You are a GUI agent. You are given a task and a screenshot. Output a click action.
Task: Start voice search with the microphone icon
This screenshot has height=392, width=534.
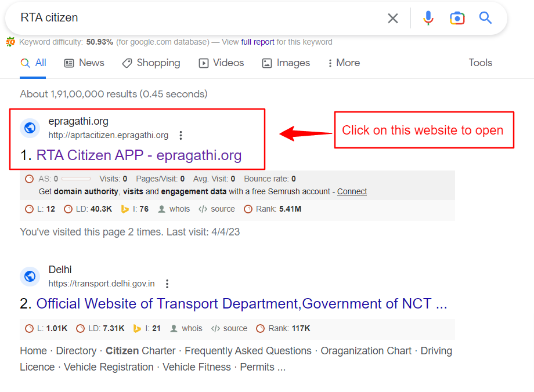pyautogui.click(x=428, y=18)
